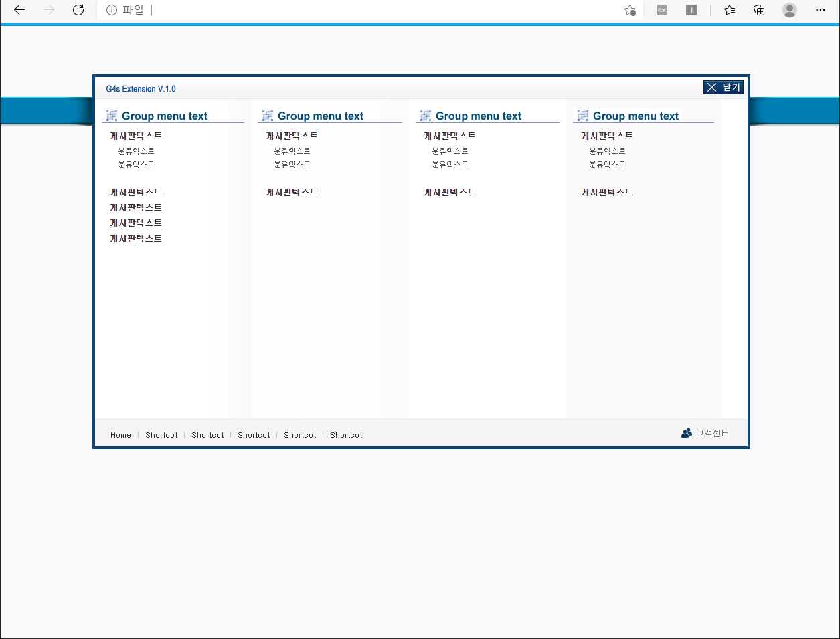Click the Shortcut link right after Home
The width and height of the screenshot is (840, 639).
coord(161,435)
